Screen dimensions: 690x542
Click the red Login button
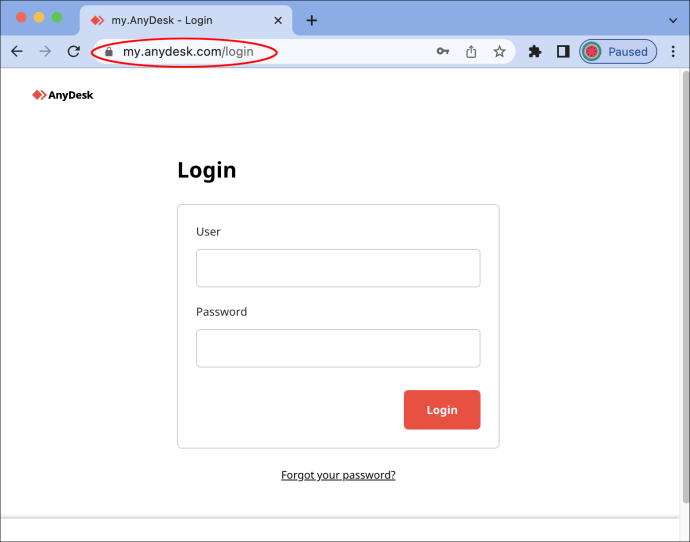tap(442, 410)
